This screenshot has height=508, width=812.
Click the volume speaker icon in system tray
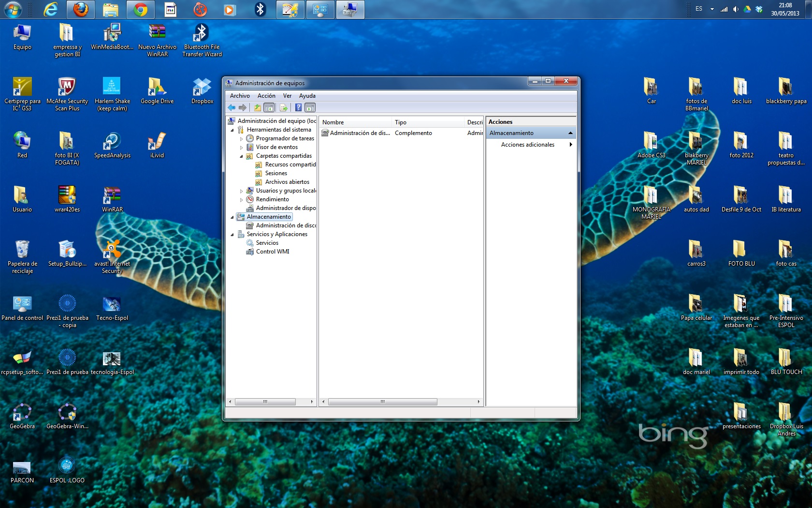736,9
